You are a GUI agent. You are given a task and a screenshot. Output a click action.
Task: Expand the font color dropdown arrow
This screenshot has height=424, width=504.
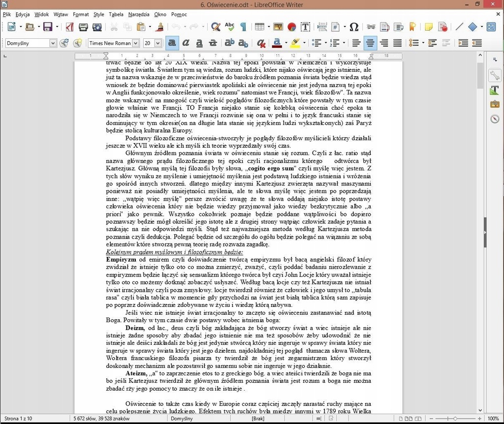(286, 43)
